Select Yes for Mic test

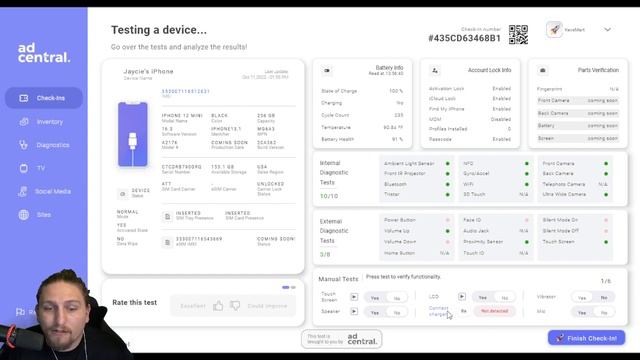[582, 313]
